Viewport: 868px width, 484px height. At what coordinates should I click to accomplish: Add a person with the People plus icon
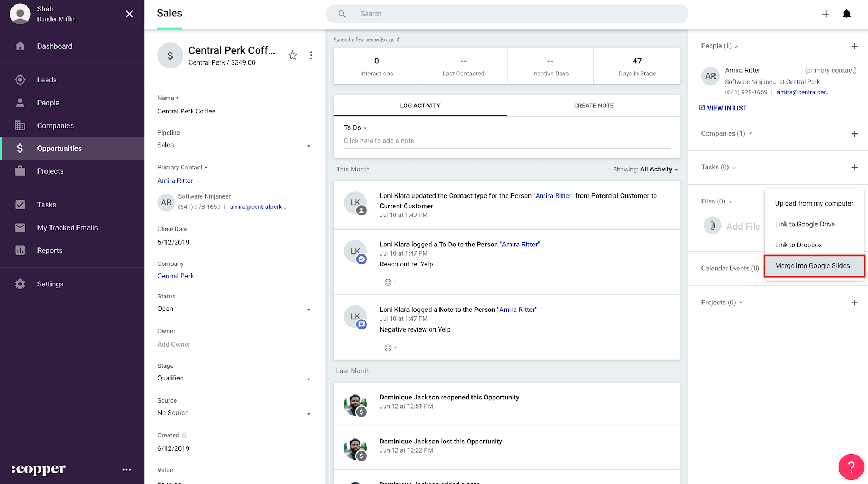(x=854, y=46)
